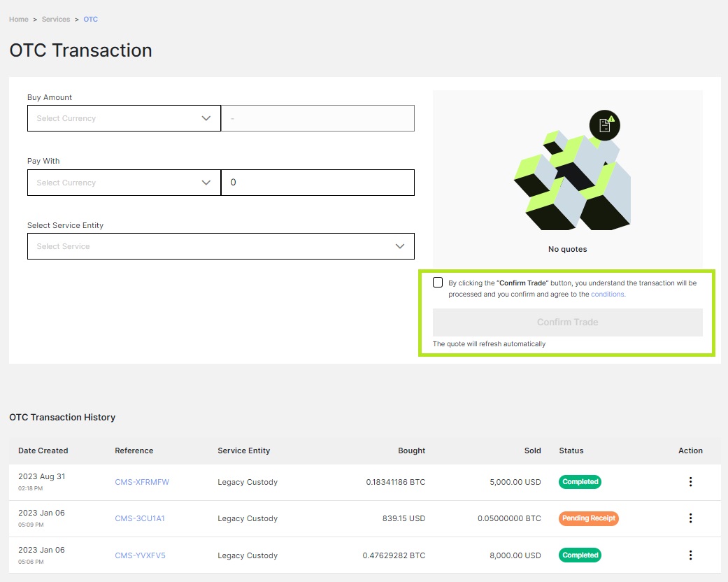
Task: Go to Home in breadcrumb
Action: (19, 19)
